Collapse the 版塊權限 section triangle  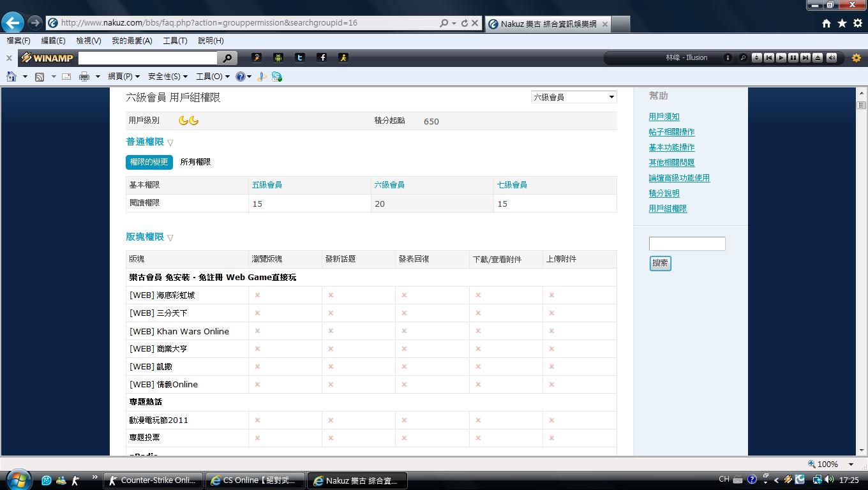tap(170, 237)
